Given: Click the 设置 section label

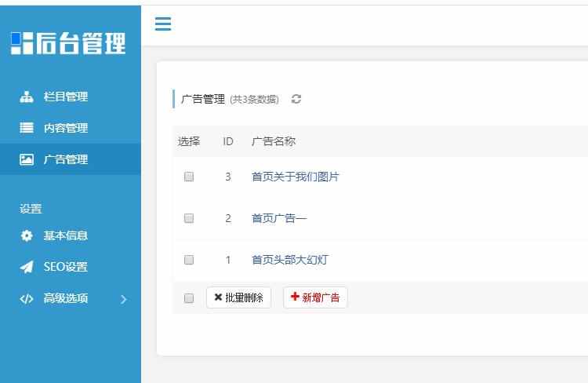Looking at the screenshot, I should point(31,209).
